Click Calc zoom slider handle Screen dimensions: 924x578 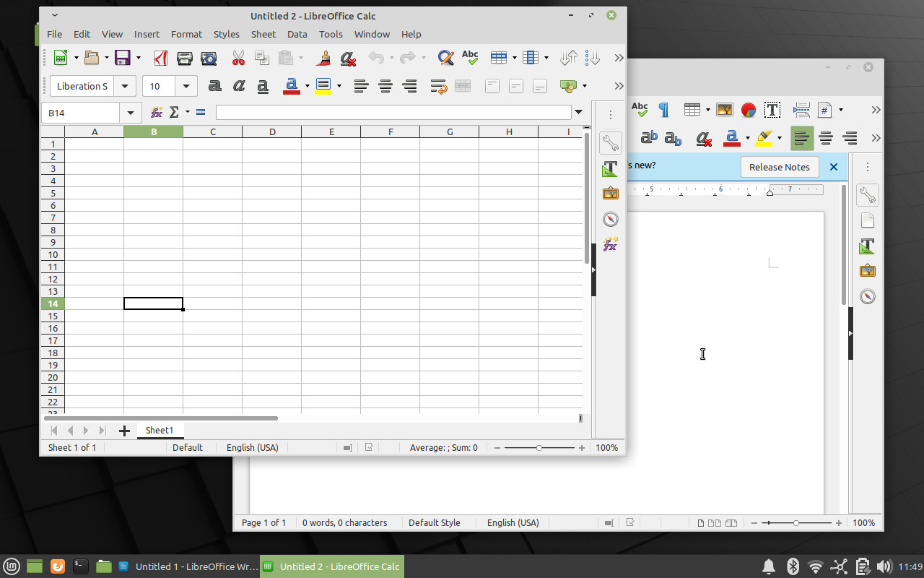[539, 448]
